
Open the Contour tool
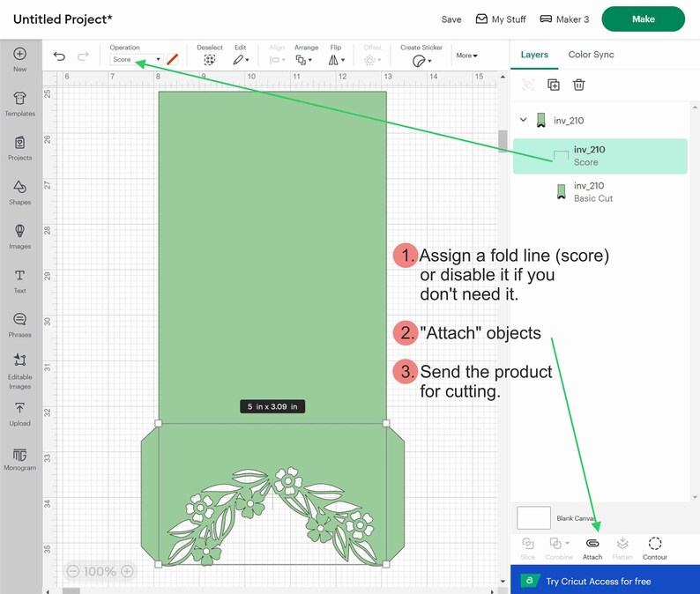[655, 548]
